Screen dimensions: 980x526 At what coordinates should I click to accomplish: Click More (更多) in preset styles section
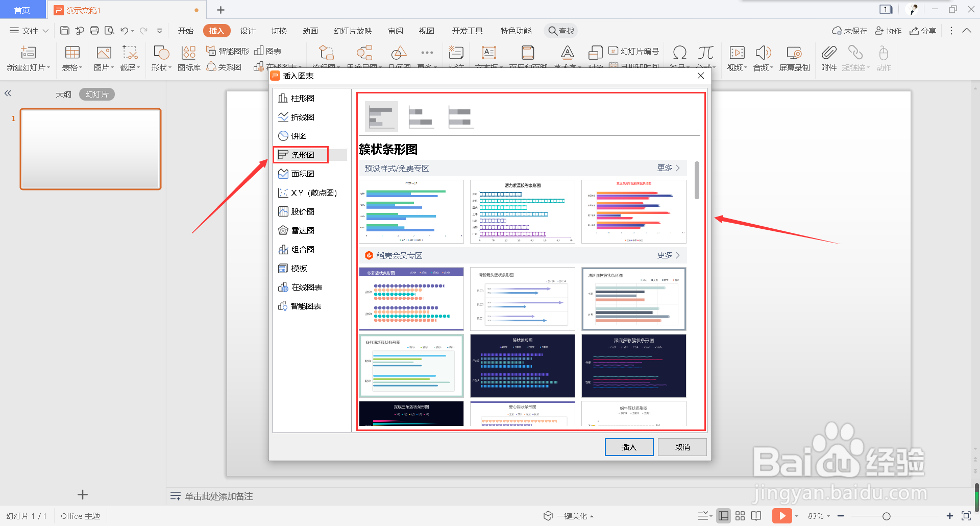pyautogui.click(x=669, y=168)
